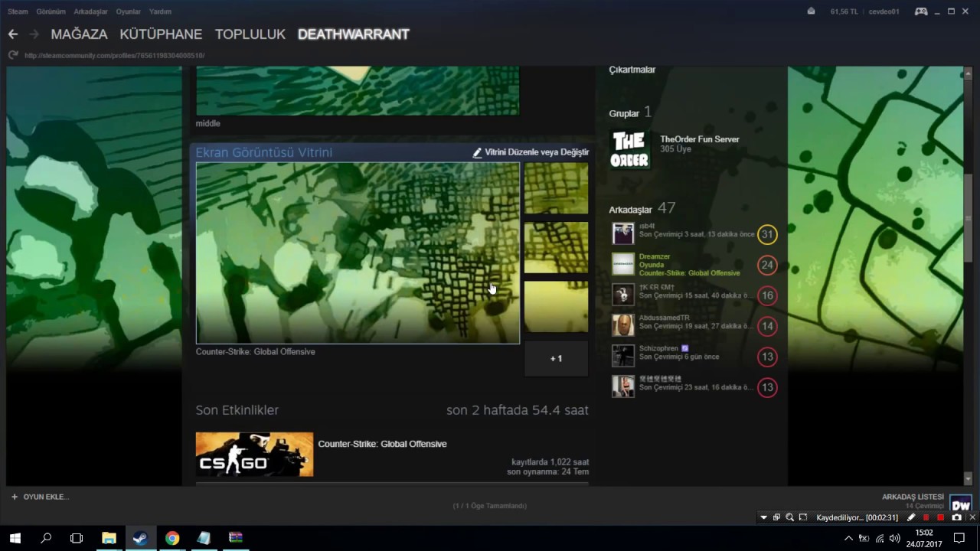Screen dimensions: 980x551
Task: Click the recorder pencil draw icon
Action: pyautogui.click(x=911, y=517)
